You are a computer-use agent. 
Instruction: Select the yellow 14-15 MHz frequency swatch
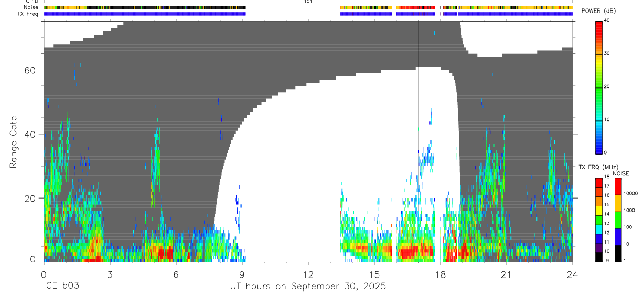[599, 211]
